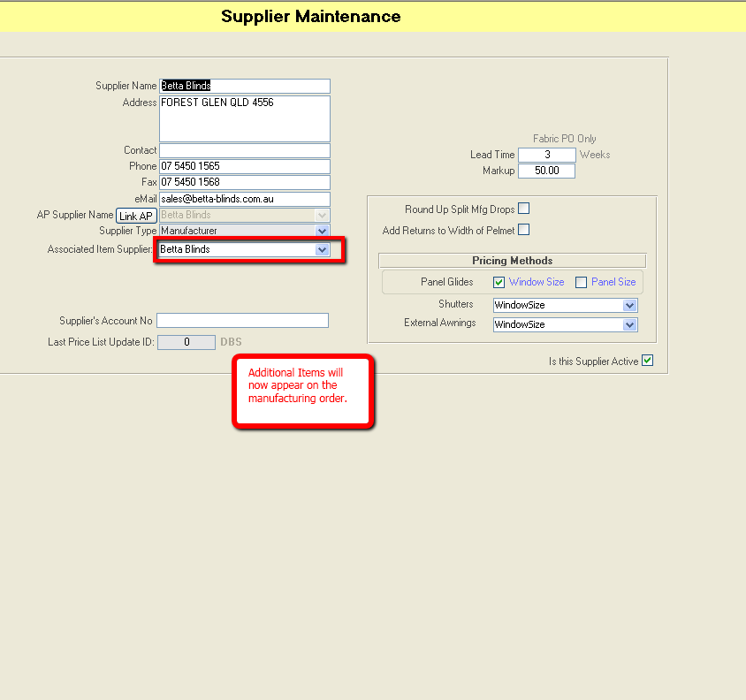Open the External Awnings pricing dropdown
Viewport: 746px width, 700px height.
(x=630, y=324)
